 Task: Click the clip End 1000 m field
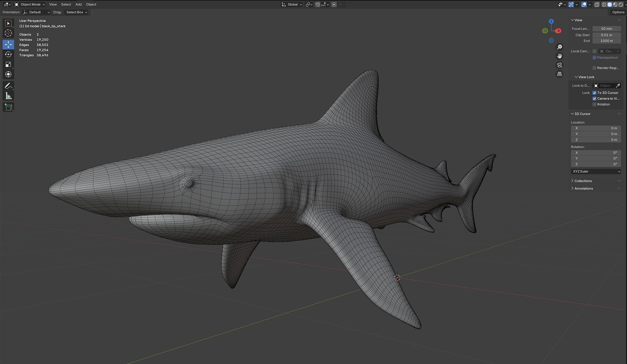pyautogui.click(x=607, y=41)
